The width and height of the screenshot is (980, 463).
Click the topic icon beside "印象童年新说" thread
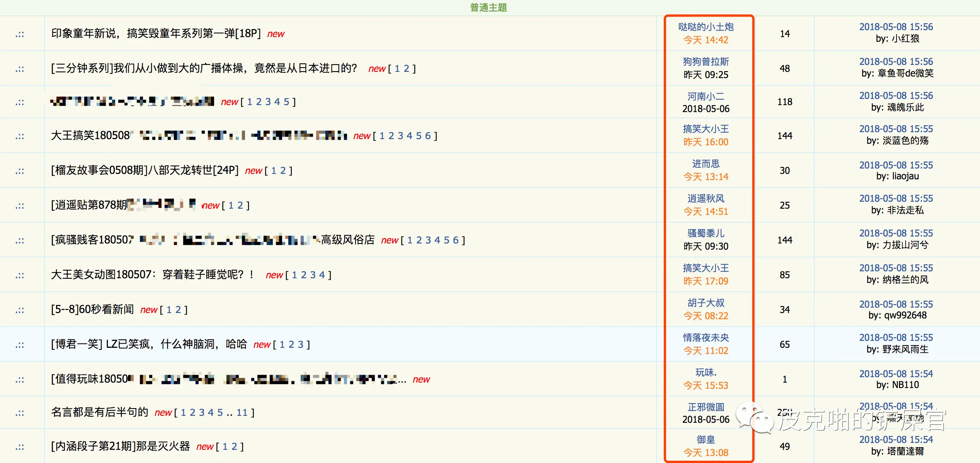click(19, 34)
